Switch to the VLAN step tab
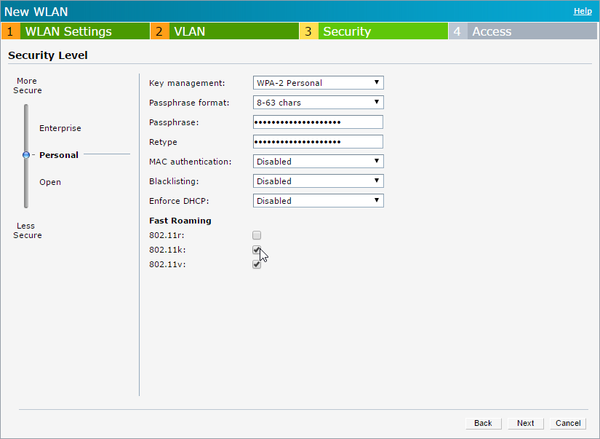Image resolution: width=600 pixels, height=439 pixels. pos(225,31)
